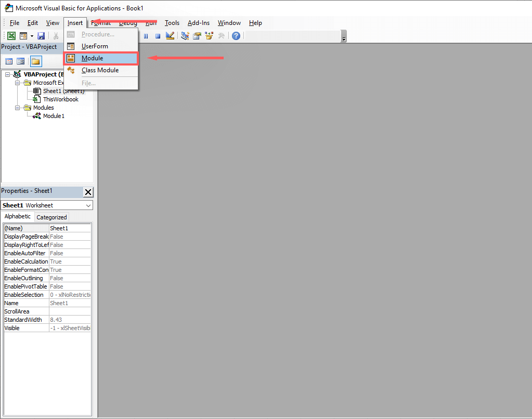532x419 pixels.
Task: Open the Tools menu
Action: coord(172,23)
